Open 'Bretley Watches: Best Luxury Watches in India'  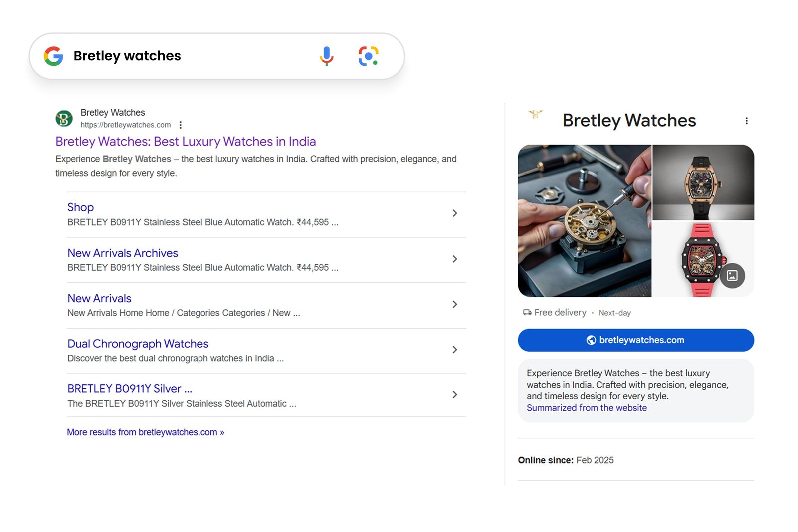pos(186,142)
